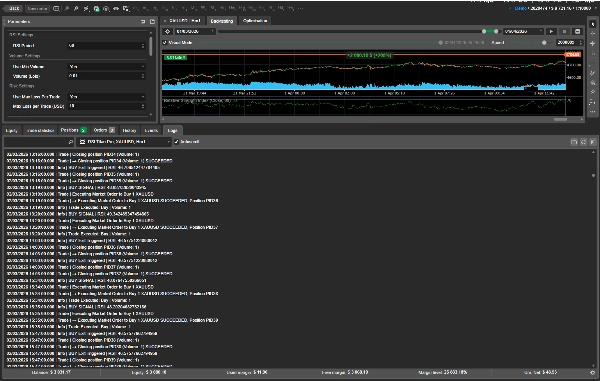Click the Speed slider handle
600x381 pixels.
[x=544, y=42]
